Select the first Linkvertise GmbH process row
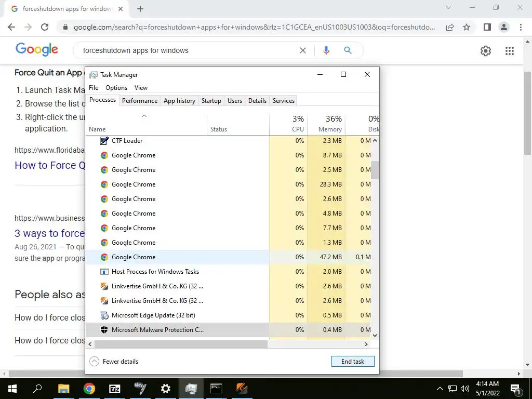Screen dimensions: 532x399 pyautogui.click(x=229, y=286)
